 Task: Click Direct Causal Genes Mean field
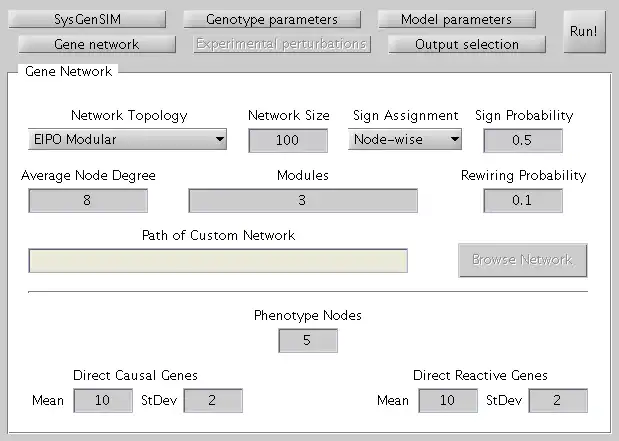tap(103, 400)
